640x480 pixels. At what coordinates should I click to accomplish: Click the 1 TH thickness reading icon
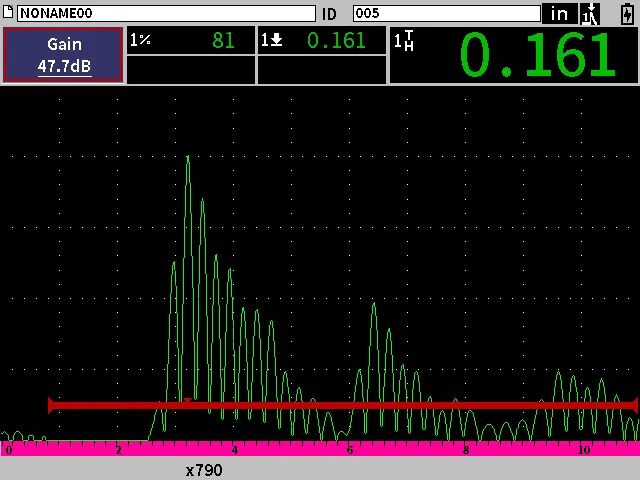(x=404, y=41)
